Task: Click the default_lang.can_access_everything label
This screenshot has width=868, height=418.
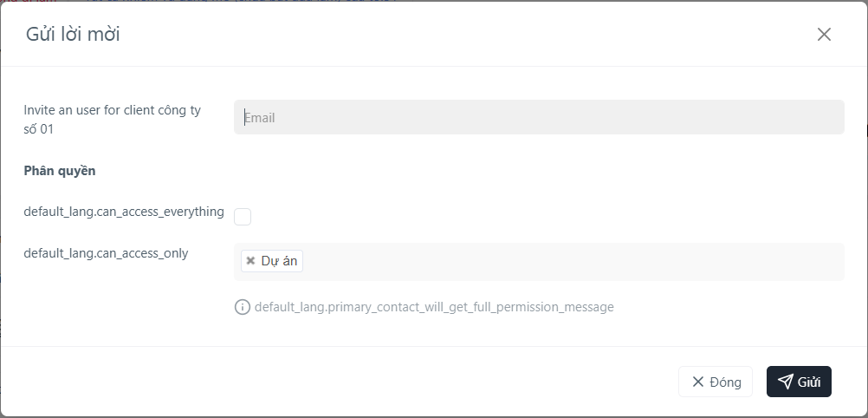Action: click(124, 212)
